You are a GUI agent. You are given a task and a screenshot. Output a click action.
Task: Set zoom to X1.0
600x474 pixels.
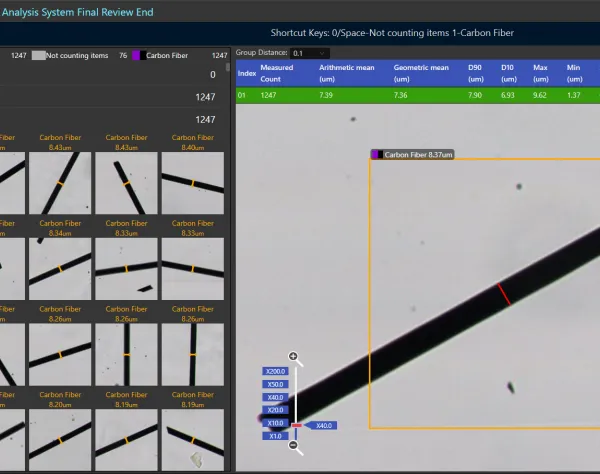click(x=275, y=436)
